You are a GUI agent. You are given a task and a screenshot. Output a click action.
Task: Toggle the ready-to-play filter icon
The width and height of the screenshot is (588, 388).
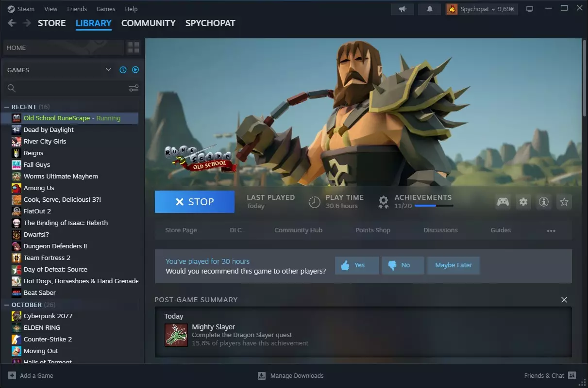click(x=135, y=70)
